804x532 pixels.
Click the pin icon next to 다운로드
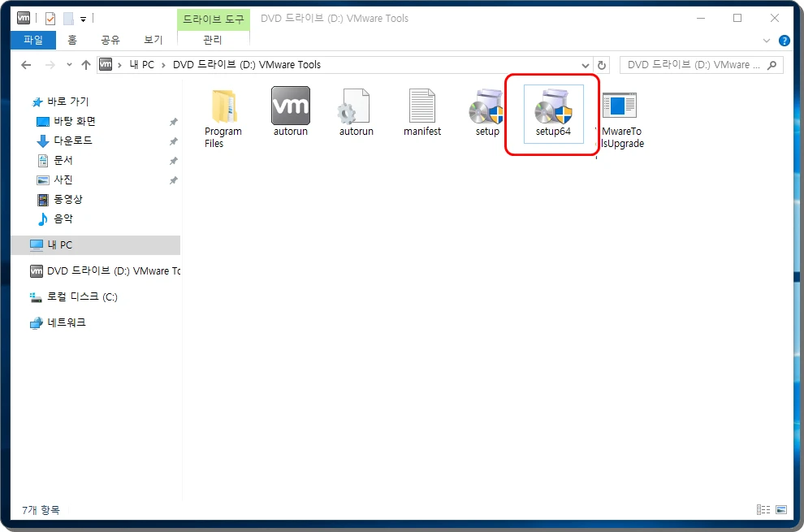173,141
